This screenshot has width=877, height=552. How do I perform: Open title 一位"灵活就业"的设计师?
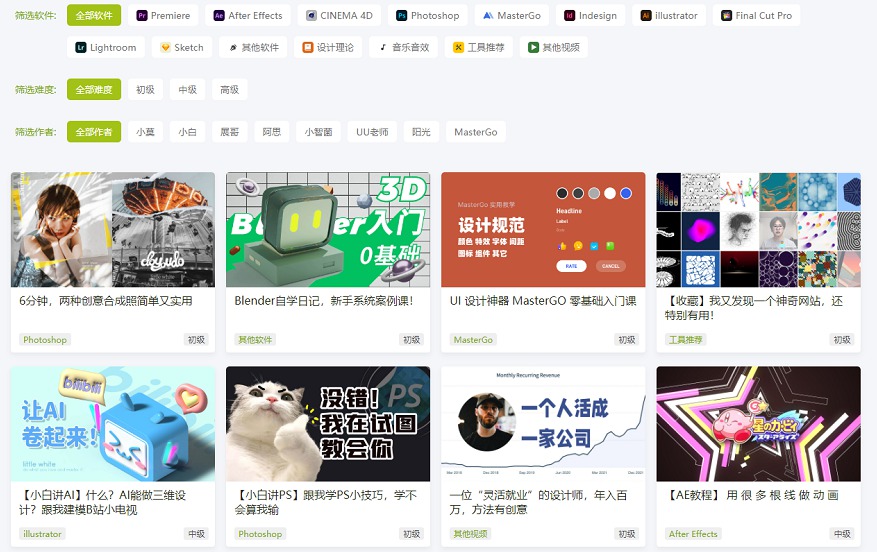tap(539, 502)
